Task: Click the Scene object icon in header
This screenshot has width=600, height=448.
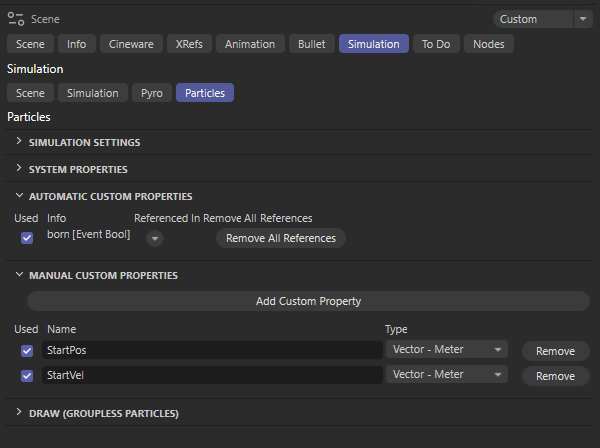Action: point(16,19)
